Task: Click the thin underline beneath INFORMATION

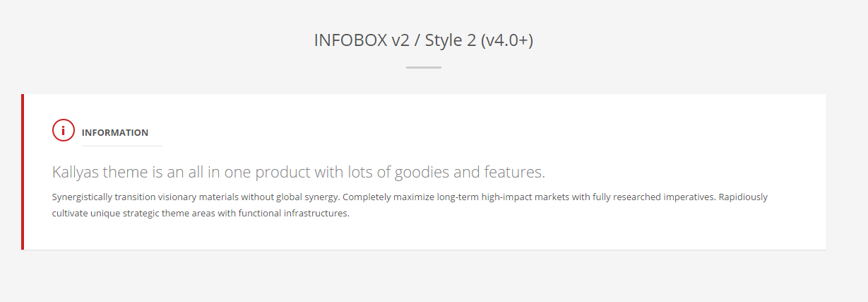Action: [x=122, y=146]
